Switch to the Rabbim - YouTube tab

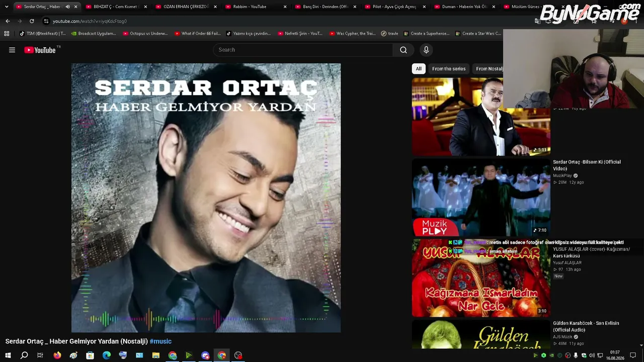click(x=256, y=7)
